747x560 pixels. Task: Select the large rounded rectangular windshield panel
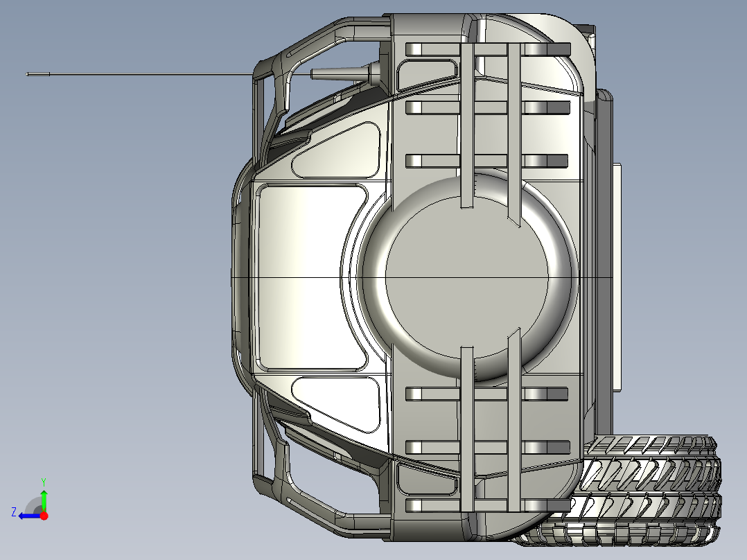(x=312, y=278)
